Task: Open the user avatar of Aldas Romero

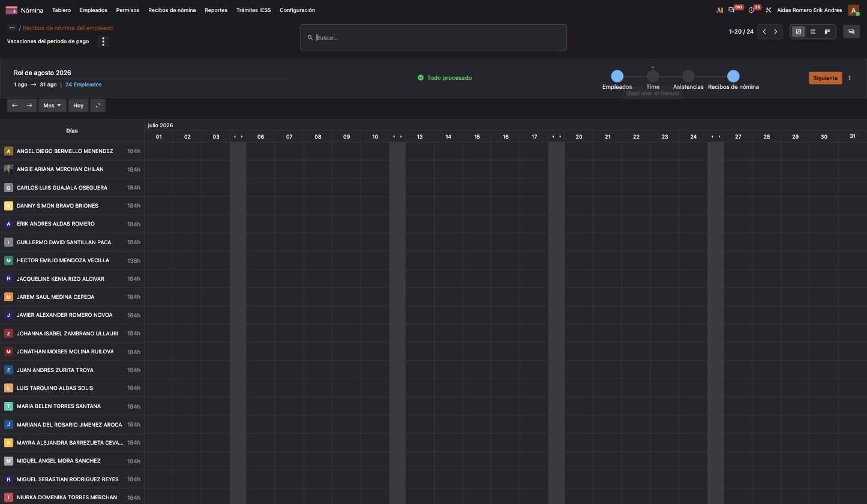Action: tap(853, 10)
